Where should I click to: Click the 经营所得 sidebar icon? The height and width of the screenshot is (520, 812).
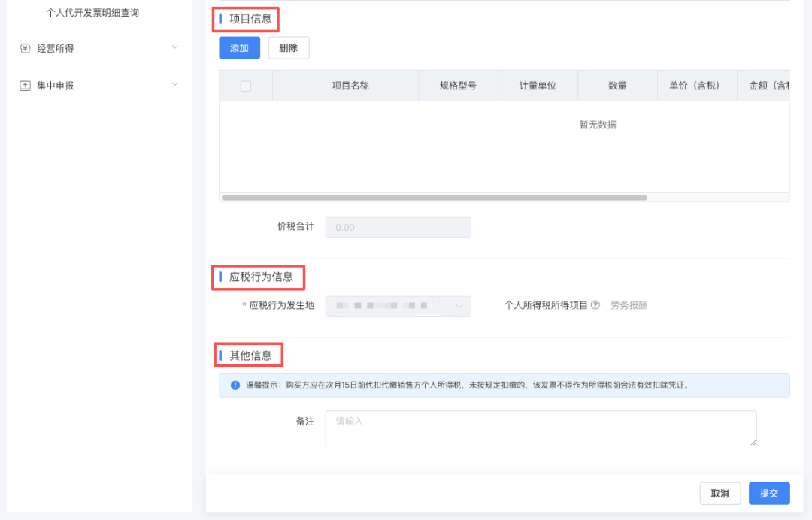pyautogui.click(x=25, y=48)
